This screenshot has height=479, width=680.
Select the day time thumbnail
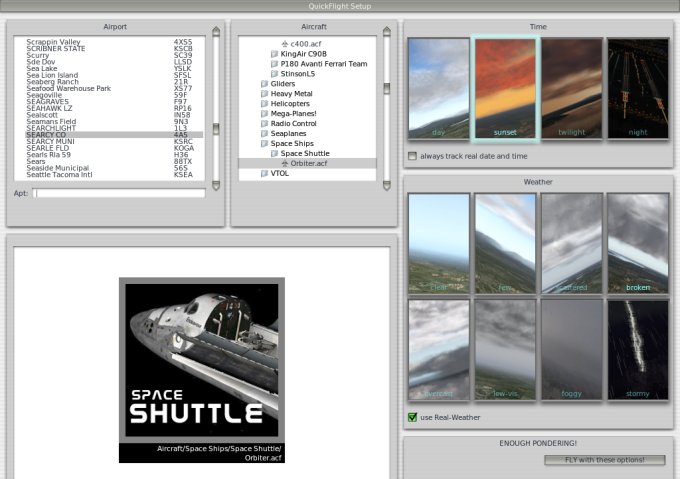point(439,89)
